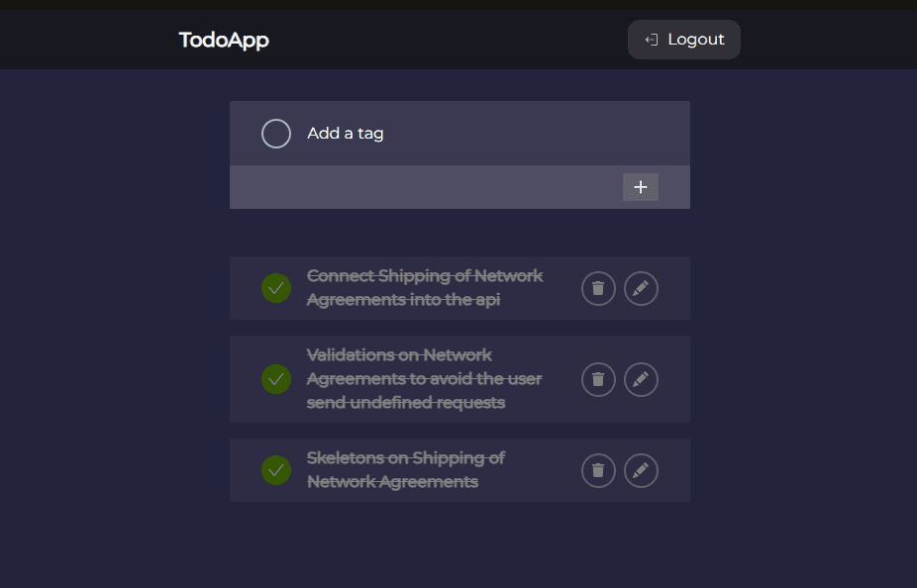The height and width of the screenshot is (588, 917).
Task: Go to the TodoApp home logo
Action: coord(224,40)
